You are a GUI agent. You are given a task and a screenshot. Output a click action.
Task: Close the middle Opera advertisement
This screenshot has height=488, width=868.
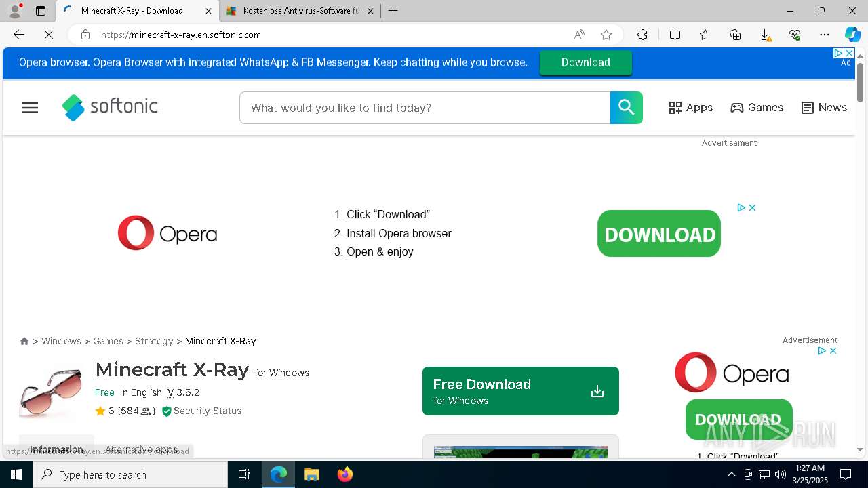(x=752, y=207)
